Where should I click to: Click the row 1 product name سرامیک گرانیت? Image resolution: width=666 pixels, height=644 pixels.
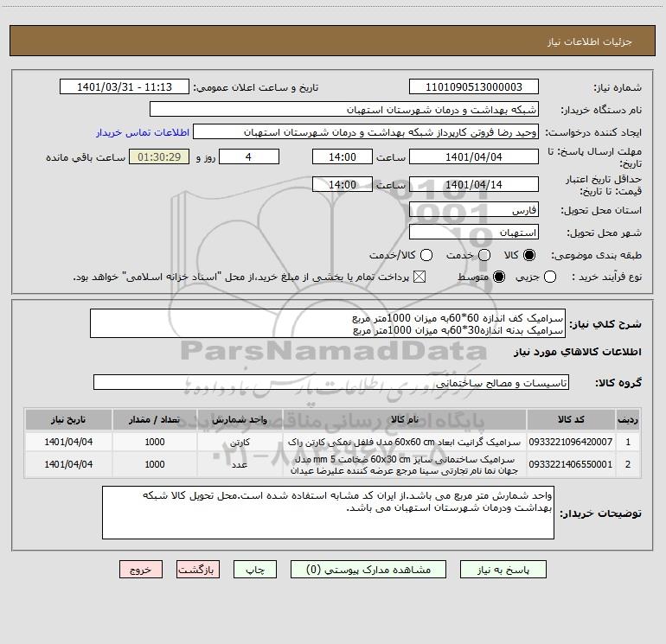[x=405, y=442]
